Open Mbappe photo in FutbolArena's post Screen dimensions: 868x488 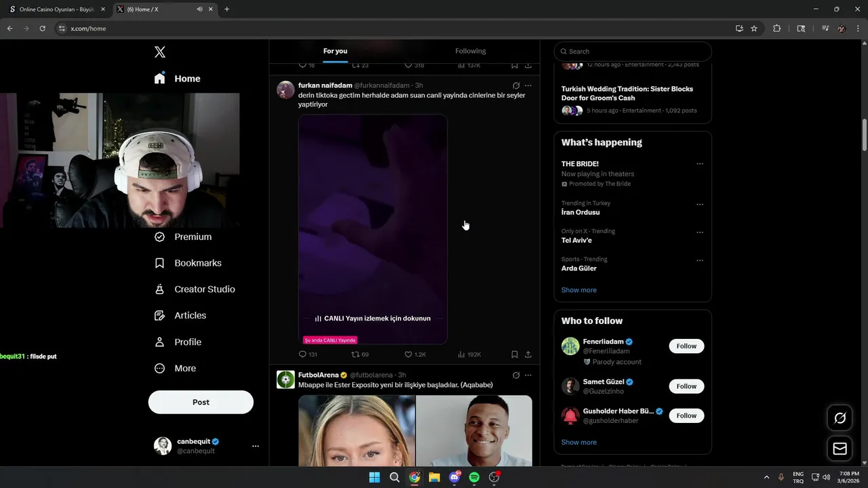[474, 431]
